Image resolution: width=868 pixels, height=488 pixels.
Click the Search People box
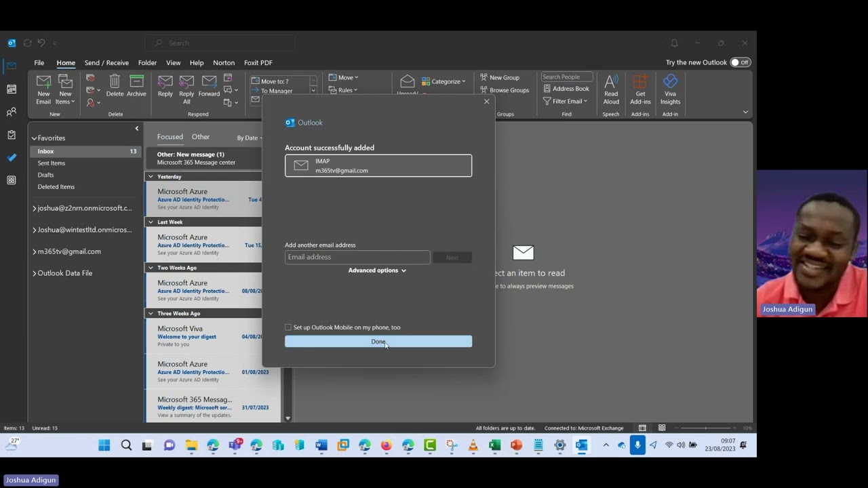click(567, 77)
